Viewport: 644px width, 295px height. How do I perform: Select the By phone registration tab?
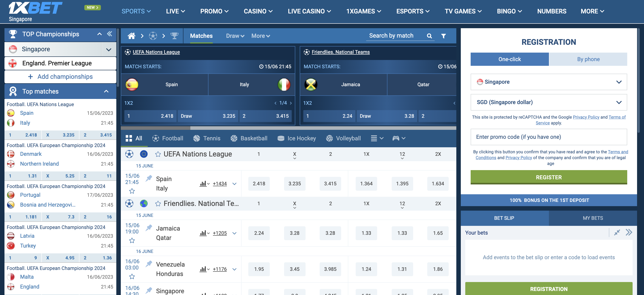click(588, 59)
